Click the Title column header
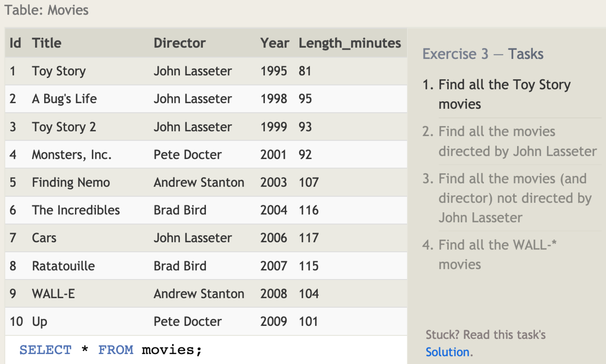The width and height of the screenshot is (606, 364). (46, 43)
